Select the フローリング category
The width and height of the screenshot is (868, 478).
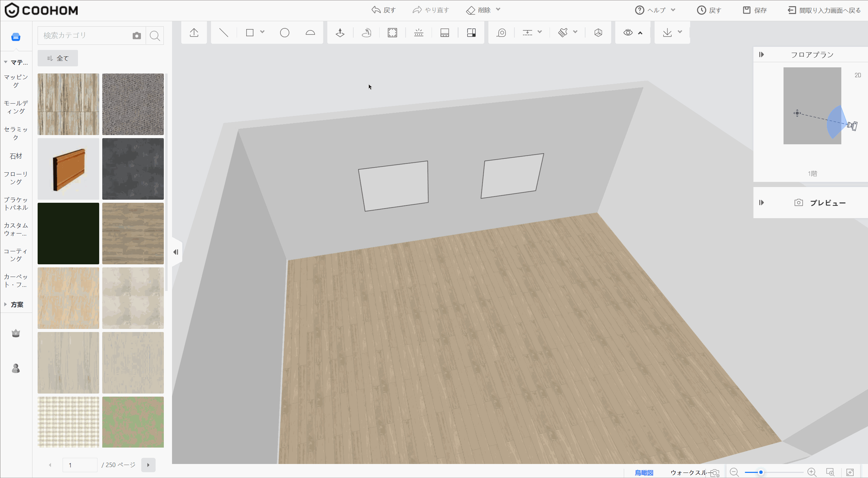16,178
